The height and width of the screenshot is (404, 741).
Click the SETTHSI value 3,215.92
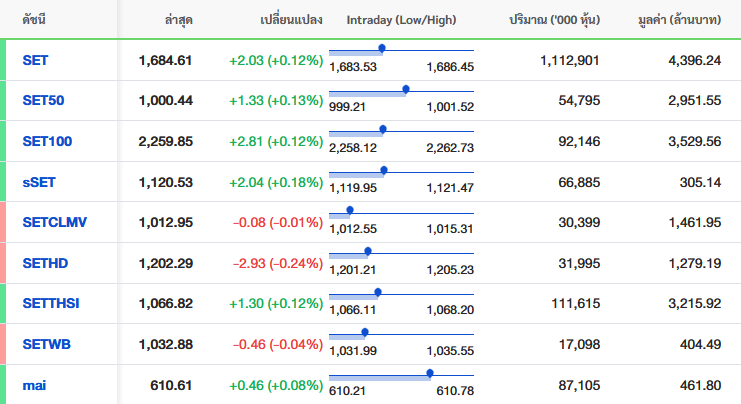(695, 303)
